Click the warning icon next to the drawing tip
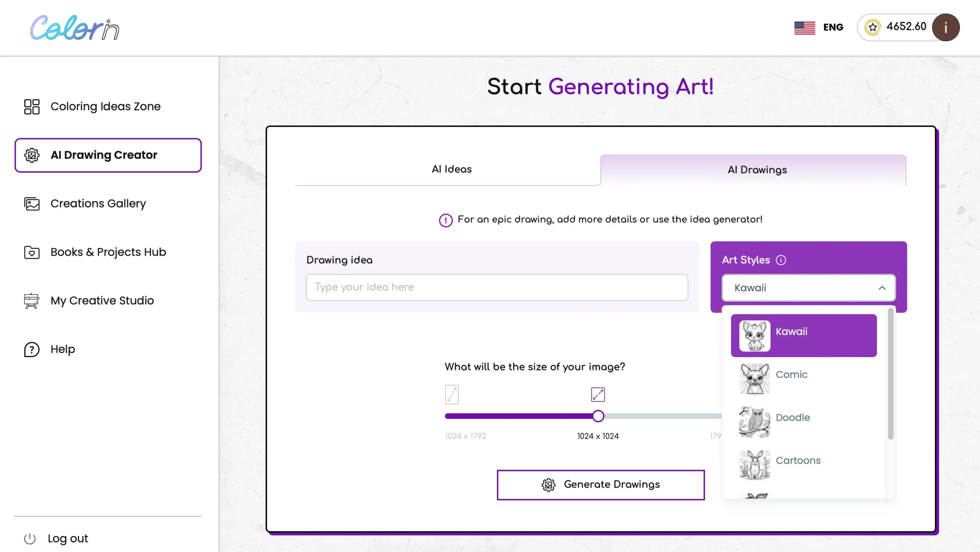Image resolution: width=980 pixels, height=552 pixels. point(445,220)
